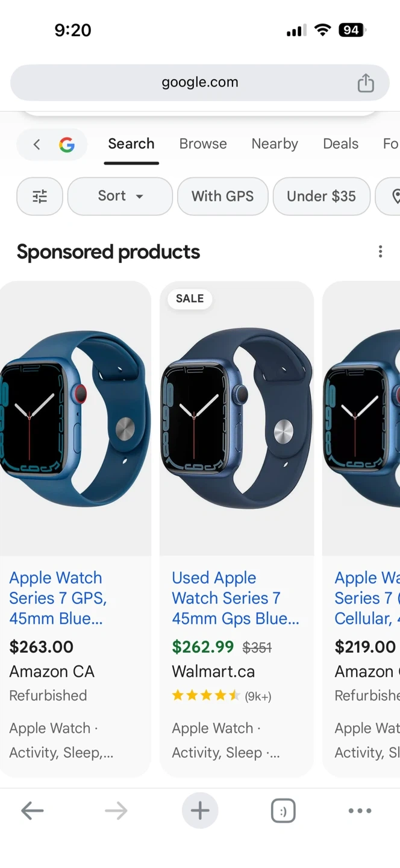Tap the browser forward arrow
400x868 pixels.
pyautogui.click(x=116, y=811)
